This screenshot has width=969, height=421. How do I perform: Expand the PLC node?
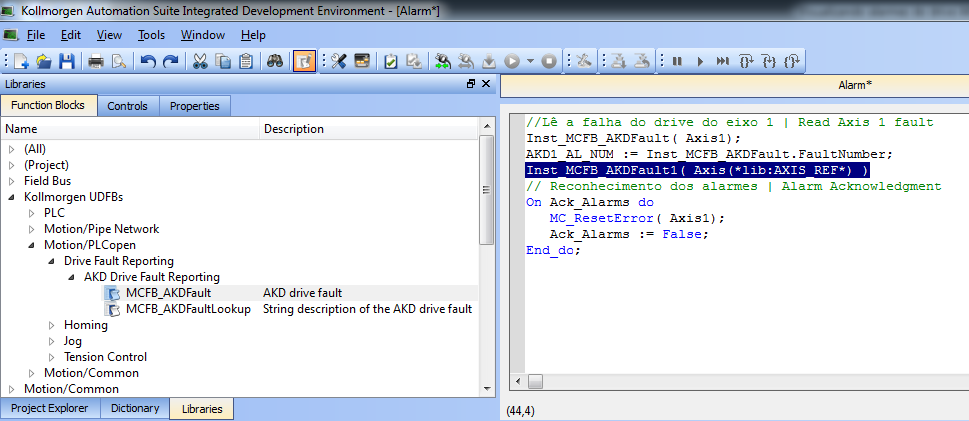(x=32, y=213)
